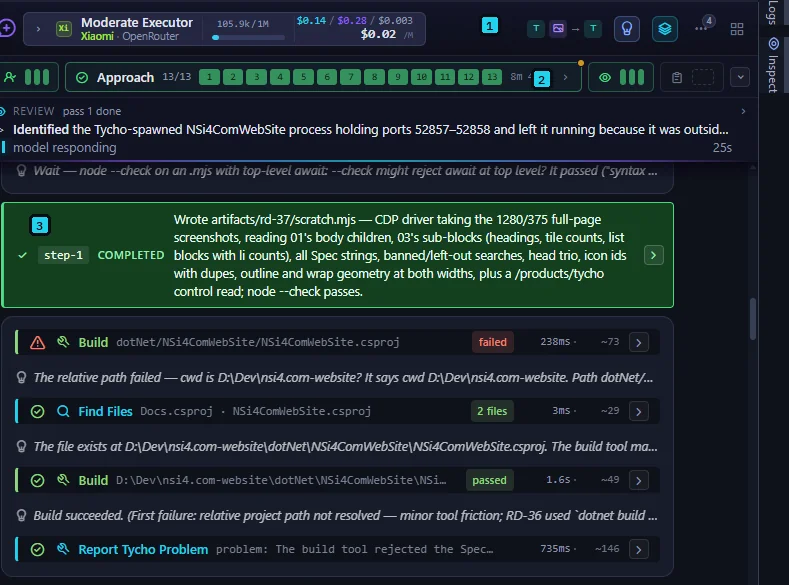Click the token usage progress bar
This screenshot has width=789, height=585.
click(x=248, y=37)
